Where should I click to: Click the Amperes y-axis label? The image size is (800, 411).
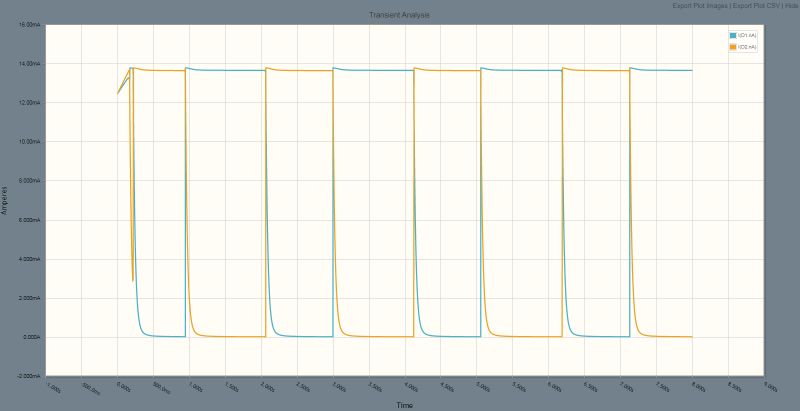pos(5,200)
